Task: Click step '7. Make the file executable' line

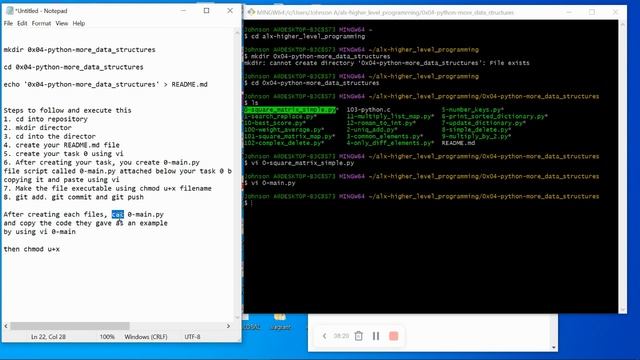Action: [x=107, y=189]
